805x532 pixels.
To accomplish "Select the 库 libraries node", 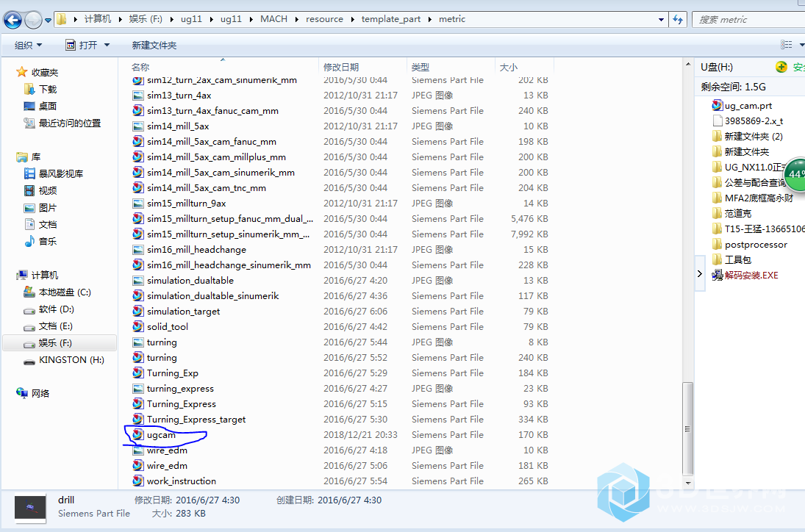I will point(35,157).
